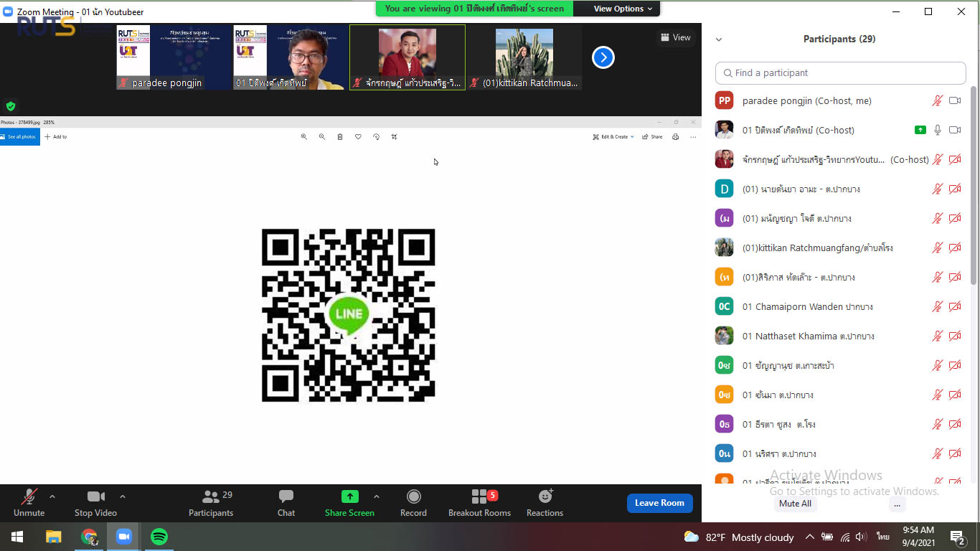The width and height of the screenshot is (980, 551).
Task: Open the View Options dropdown
Action: click(x=623, y=9)
